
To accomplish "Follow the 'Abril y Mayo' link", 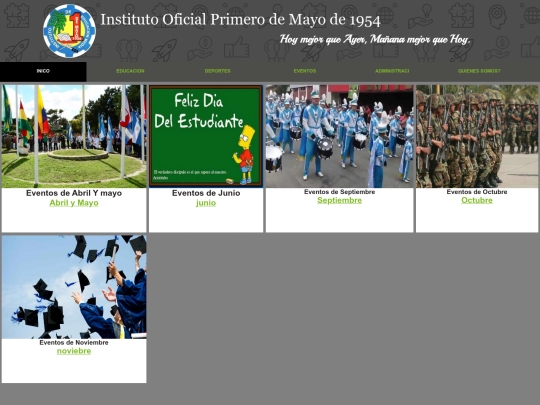I will pyautogui.click(x=74, y=203).
